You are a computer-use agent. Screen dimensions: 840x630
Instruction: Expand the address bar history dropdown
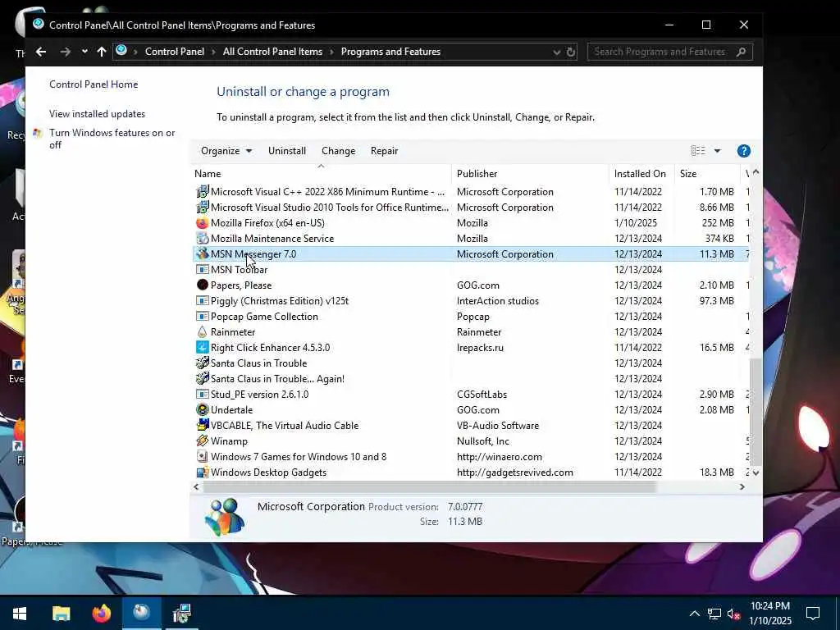click(557, 52)
